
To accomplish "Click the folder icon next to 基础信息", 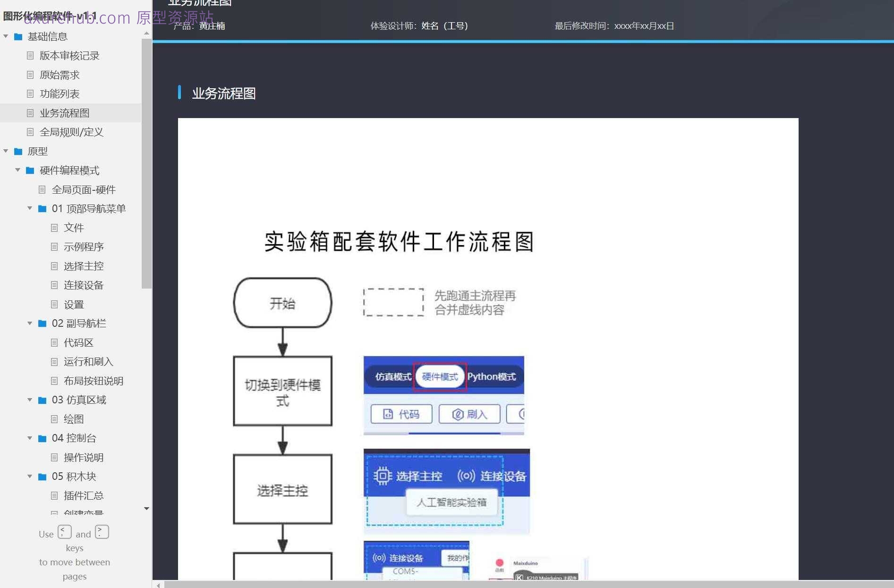I will coord(18,36).
